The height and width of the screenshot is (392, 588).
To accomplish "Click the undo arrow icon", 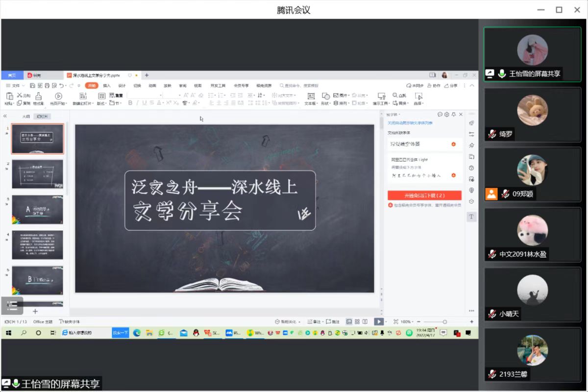I will coord(61,85).
